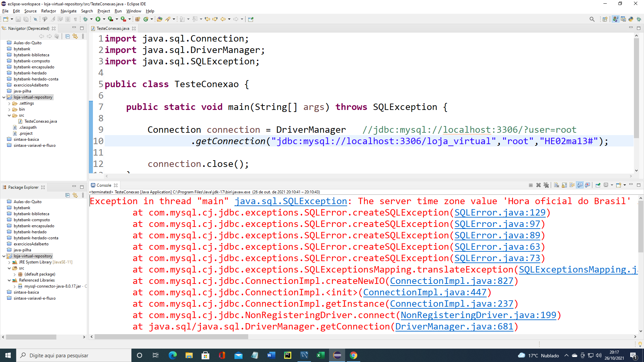Image resolution: width=644 pixels, height=362 pixels.
Task: Open the Source menu
Action: [x=30, y=11]
